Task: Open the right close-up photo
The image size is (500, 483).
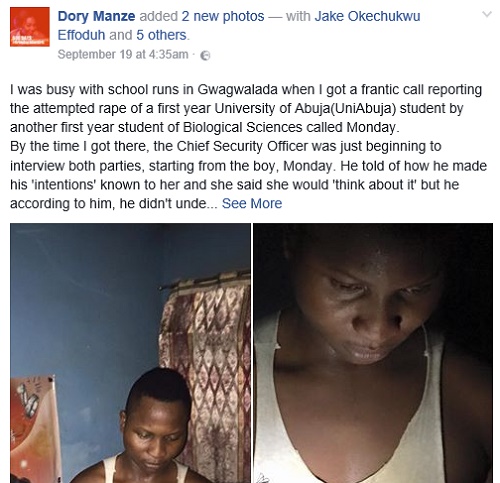Action: [x=373, y=353]
